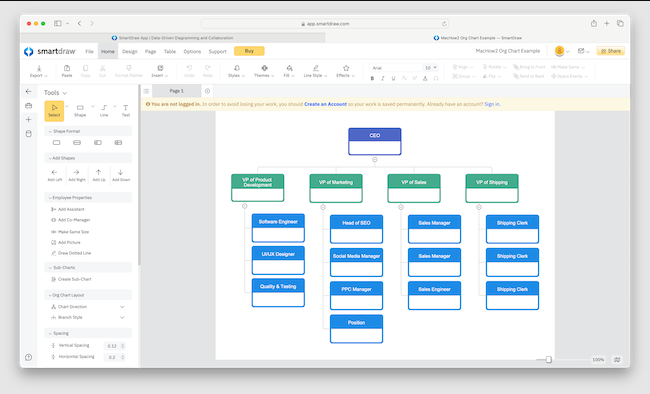Screen dimensions: 650x394
Task: Click the Share button
Action: pos(611,51)
